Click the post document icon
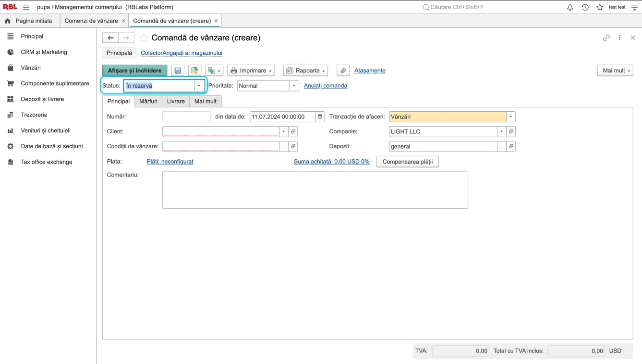Image resolution: width=642 pixels, height=364 pixels. point(194,70)
